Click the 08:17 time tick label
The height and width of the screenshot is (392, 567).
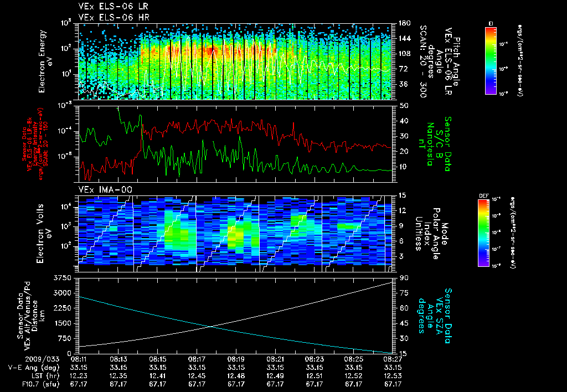(197, 359)
